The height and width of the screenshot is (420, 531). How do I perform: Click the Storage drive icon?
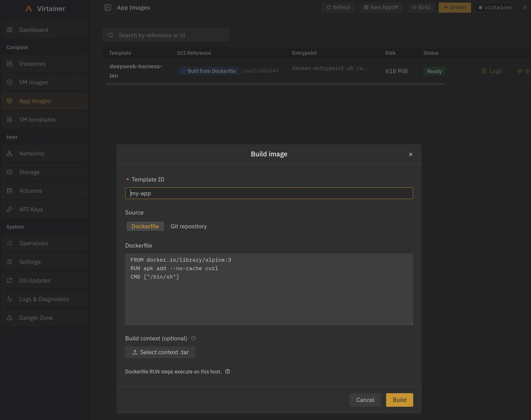(10, 172)
